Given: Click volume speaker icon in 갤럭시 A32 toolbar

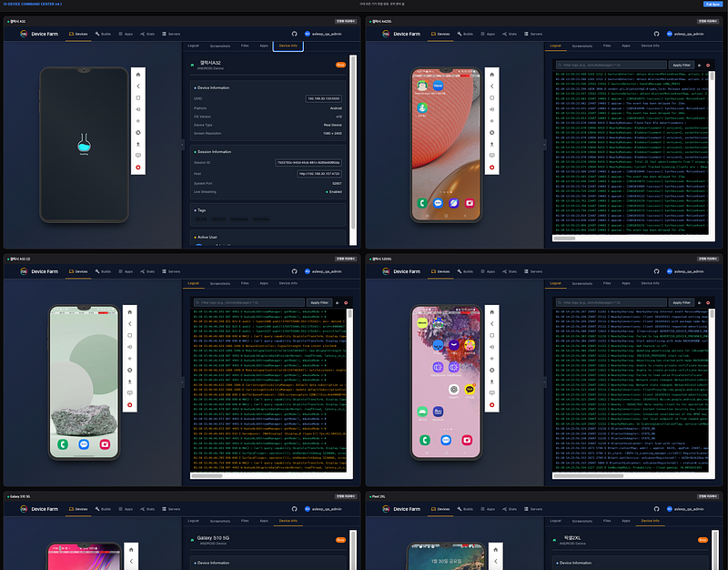Looking at the screenshot, I should click(138, 109).
